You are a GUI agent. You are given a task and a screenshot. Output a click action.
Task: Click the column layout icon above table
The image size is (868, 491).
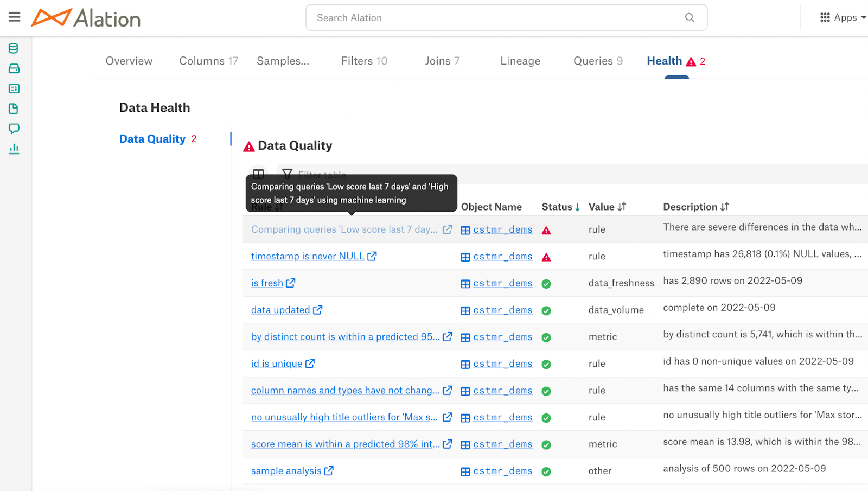pos(259,174)
